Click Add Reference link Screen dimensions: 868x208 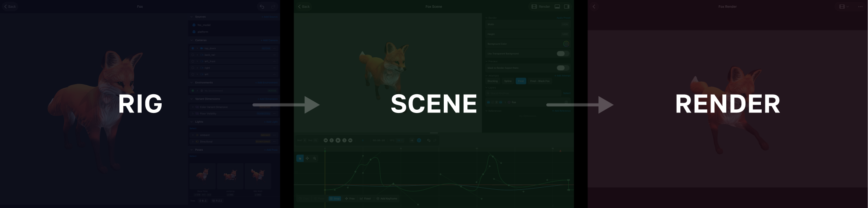pyautogui.click(x=562, y=110)
